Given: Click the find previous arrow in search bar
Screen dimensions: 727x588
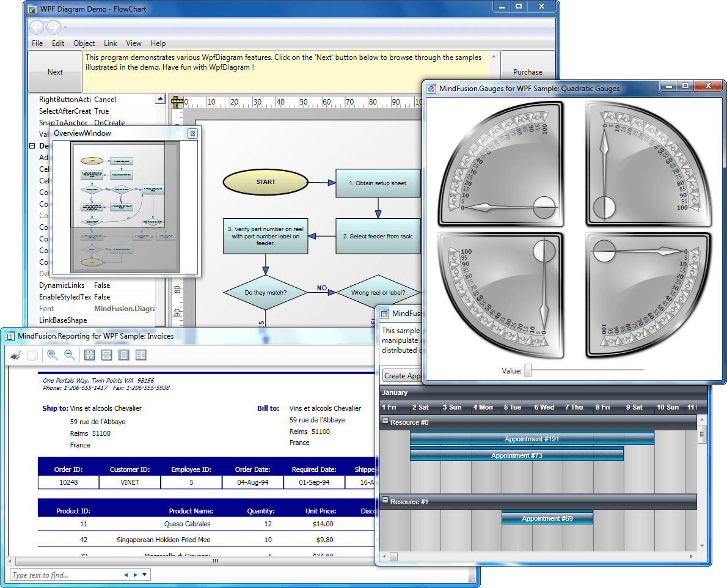Looking at the screenshot, I should pos(126,575).
